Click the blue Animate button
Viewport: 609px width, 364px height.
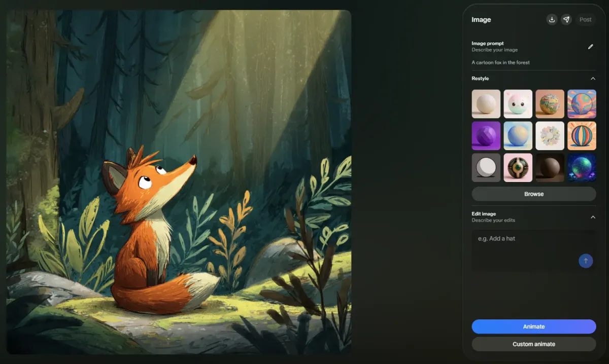(x=533, y=326)
